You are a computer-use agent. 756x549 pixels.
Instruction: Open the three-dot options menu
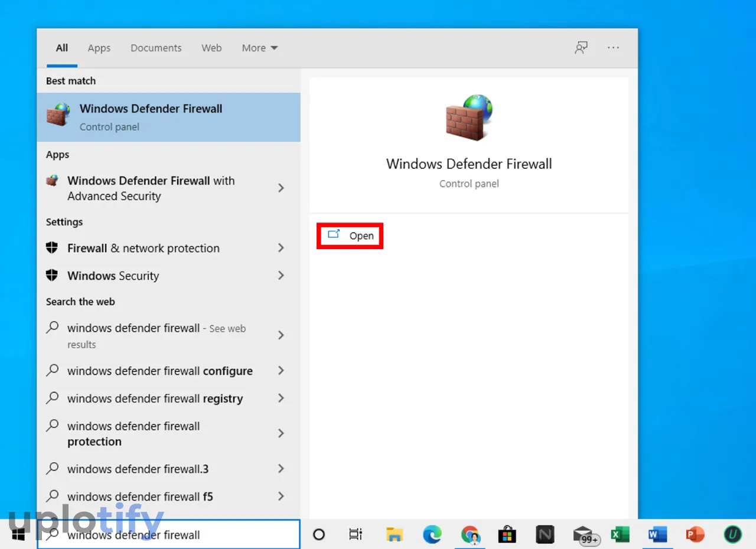point(614,48)
